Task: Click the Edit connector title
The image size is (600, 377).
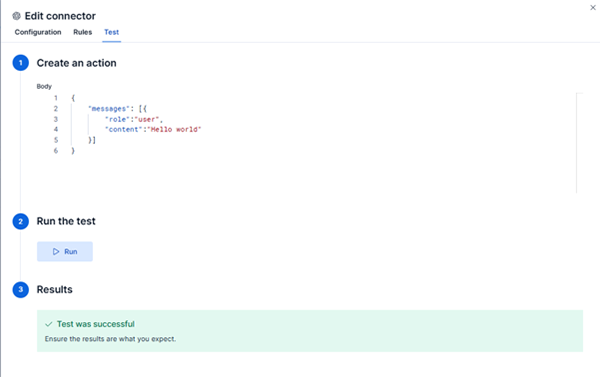Action: 60,16
